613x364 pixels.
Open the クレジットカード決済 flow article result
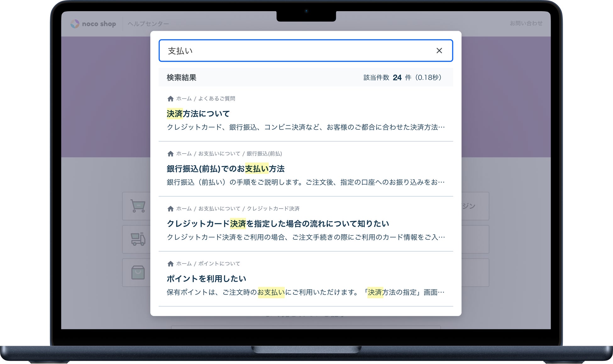click(278, 224)
